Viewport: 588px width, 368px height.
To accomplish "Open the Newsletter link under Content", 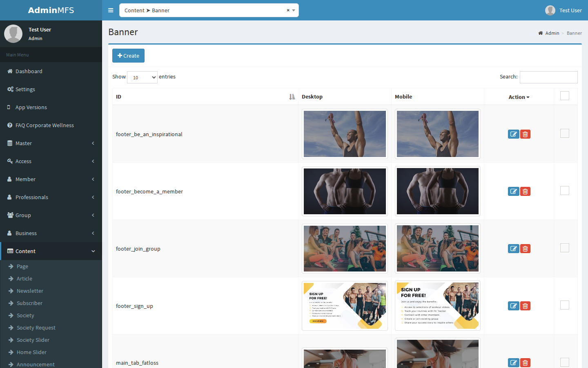I will (30, 291).
